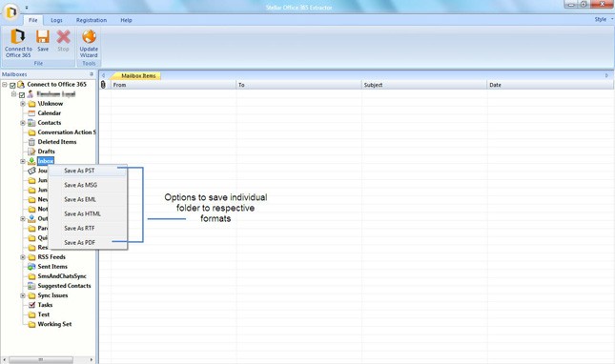Click the Connect to Office 365 ribbon icon
The height and width of the screenshot is (364, 615).
tap(18, 37)
